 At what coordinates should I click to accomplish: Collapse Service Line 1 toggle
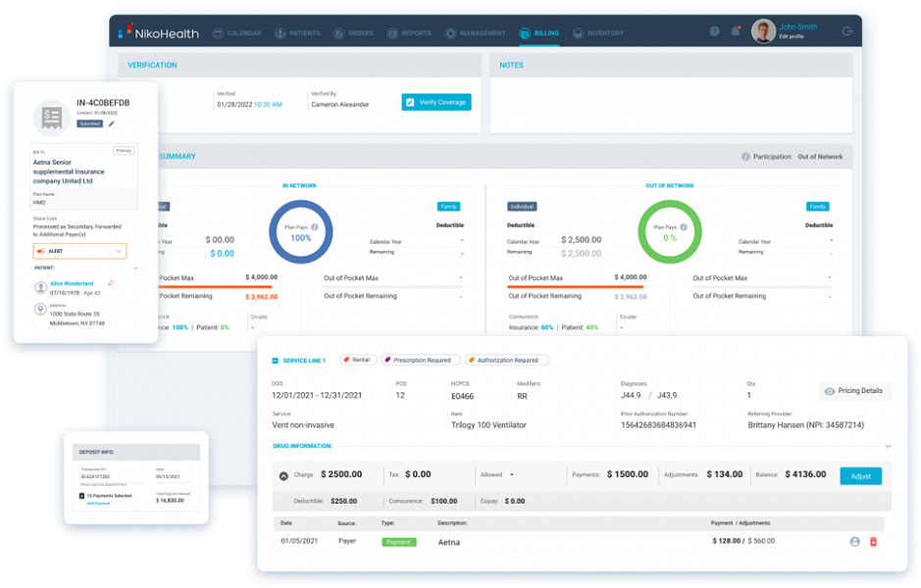(x=275, y=361)
